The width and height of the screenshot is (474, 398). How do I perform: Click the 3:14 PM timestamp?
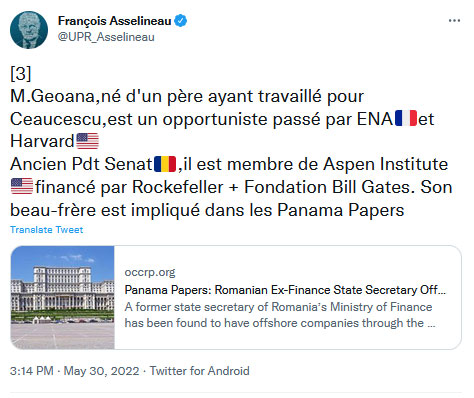(x=32, y=371)
